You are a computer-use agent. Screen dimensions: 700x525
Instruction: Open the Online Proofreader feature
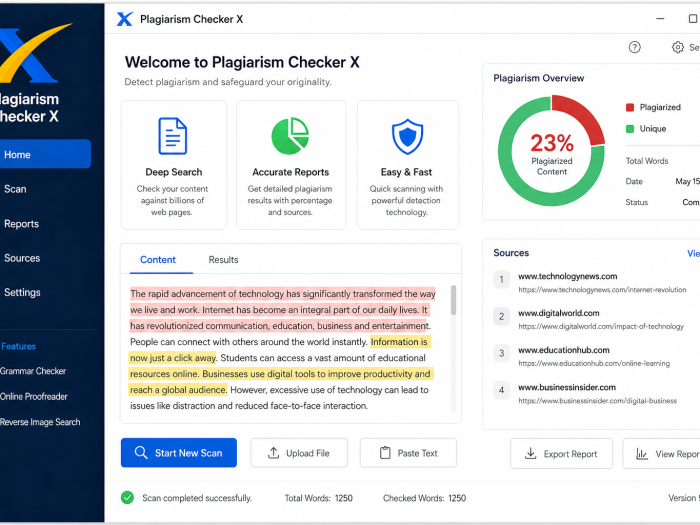pyautogui.click(x=34, y=396)
